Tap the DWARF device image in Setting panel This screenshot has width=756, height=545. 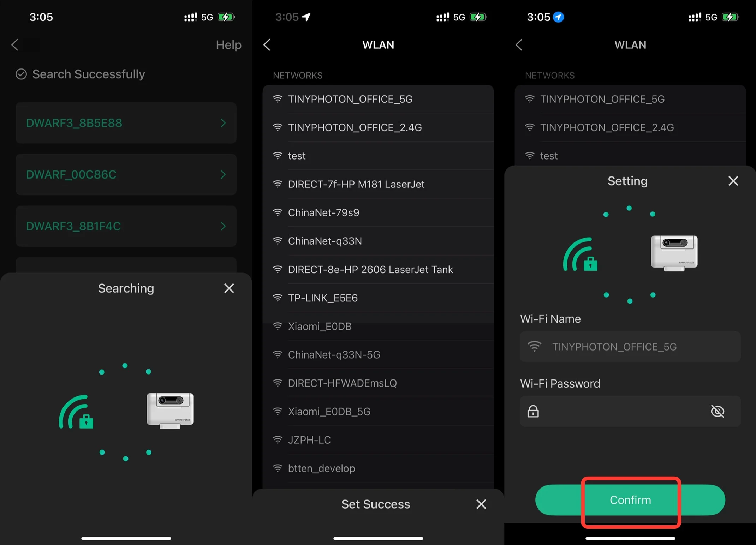pyautogui.click(x=674, y=253)
